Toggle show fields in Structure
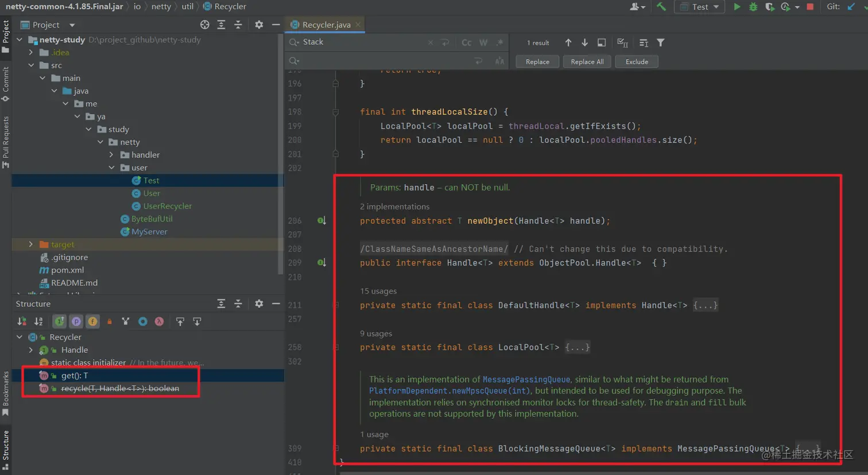 click(92, 321)
